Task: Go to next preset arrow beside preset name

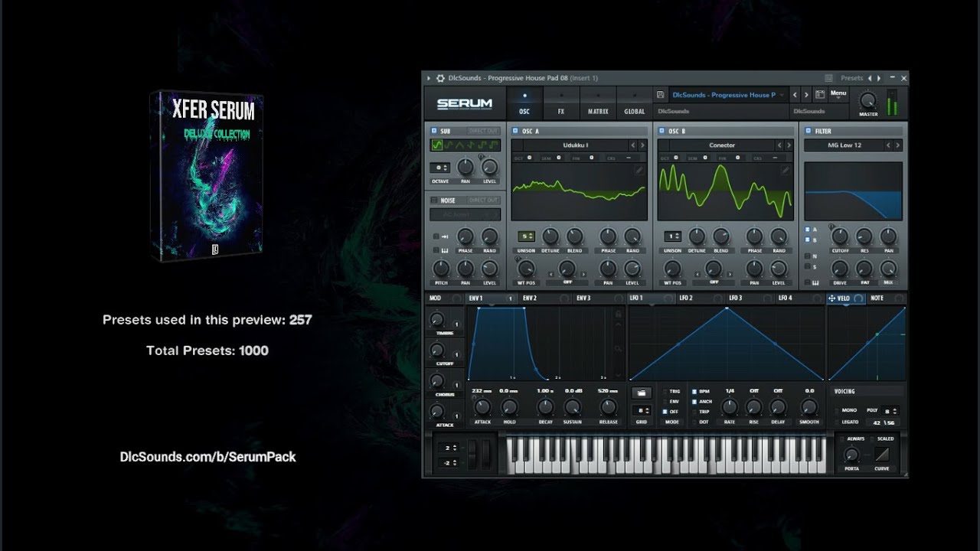Action: 806,95
